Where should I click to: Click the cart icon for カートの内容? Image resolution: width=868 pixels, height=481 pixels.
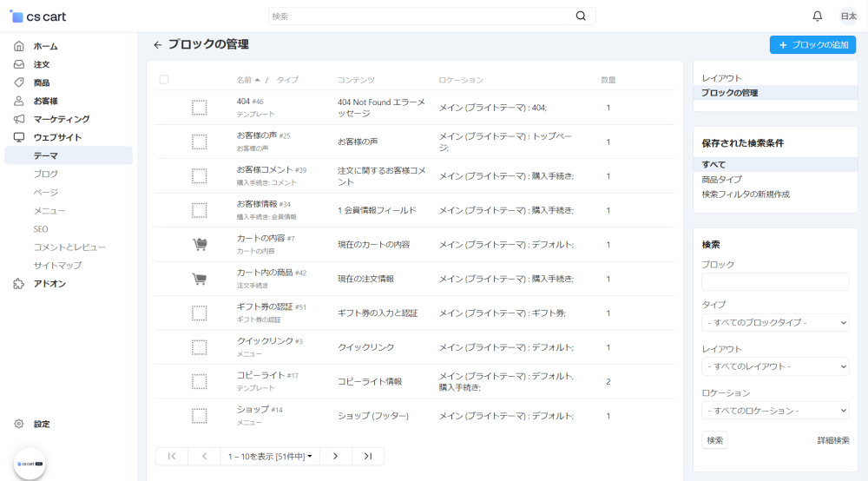point(199,245)
